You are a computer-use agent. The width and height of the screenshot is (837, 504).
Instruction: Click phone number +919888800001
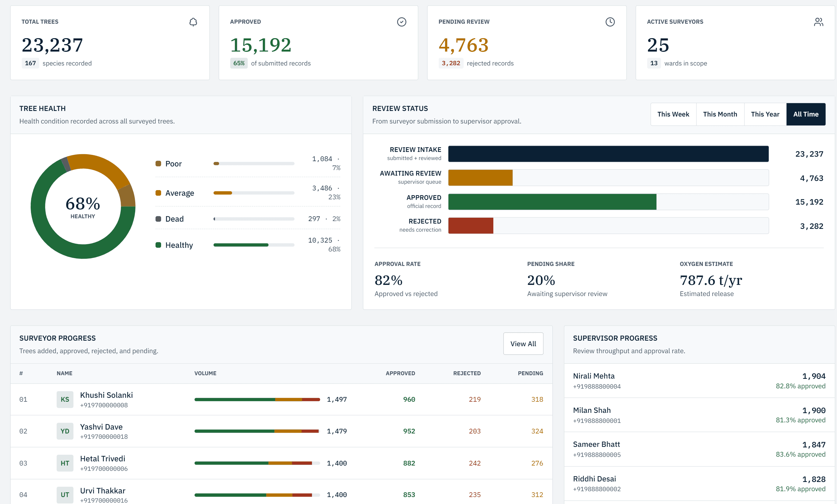[x=597, y=421]
